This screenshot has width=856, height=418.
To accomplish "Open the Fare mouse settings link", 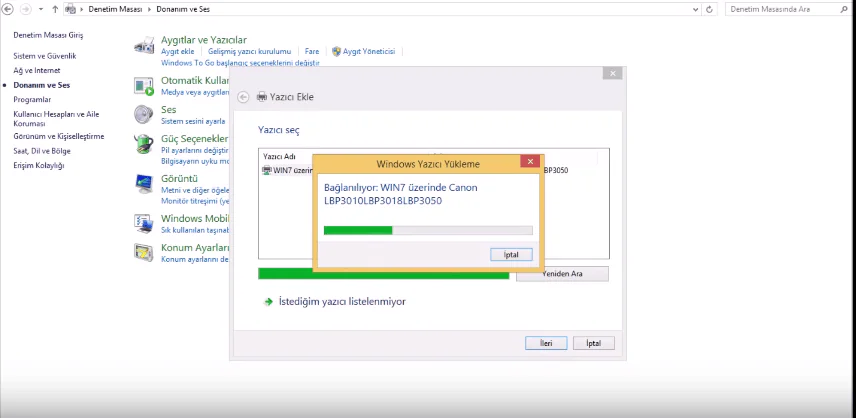I will pyautogui.click(x=312, y=51).
